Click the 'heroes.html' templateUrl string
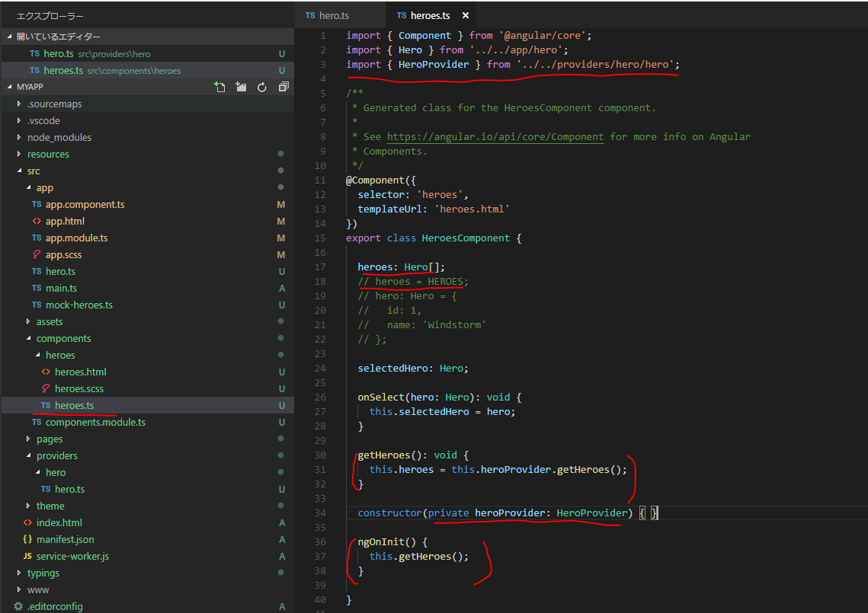Image resolution: width=868 pixels, height=613 pixels. (x=472, y=209)
